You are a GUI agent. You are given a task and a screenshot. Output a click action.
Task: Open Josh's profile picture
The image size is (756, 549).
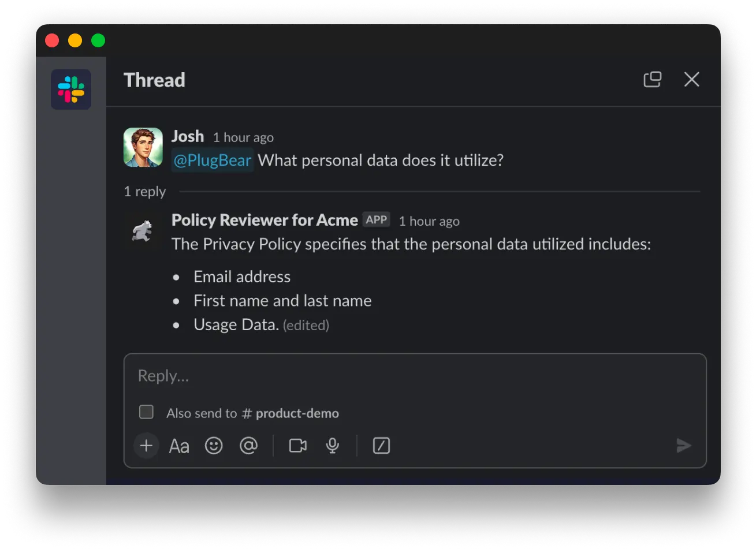coord(143,147)
